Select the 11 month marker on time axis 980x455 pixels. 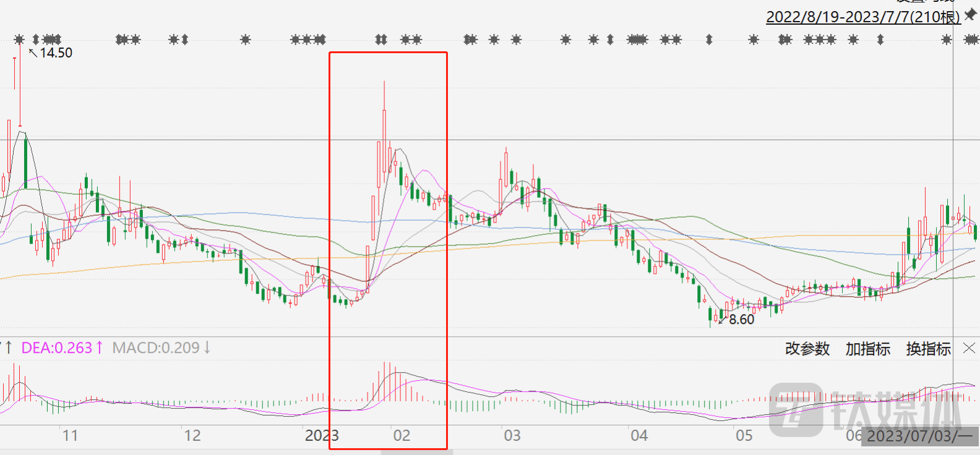(x=70, y=436)
